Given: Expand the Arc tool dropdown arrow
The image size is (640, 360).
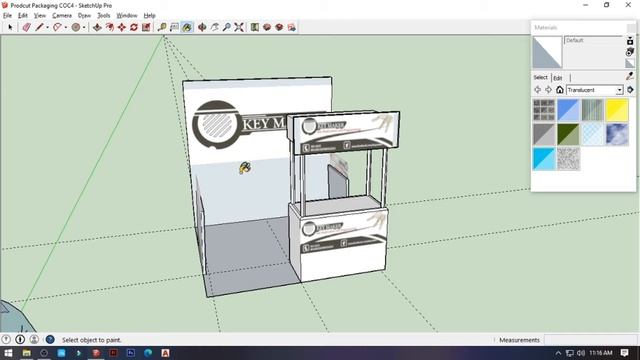Looking at the screenshot, I should click(x=66, y=27).
